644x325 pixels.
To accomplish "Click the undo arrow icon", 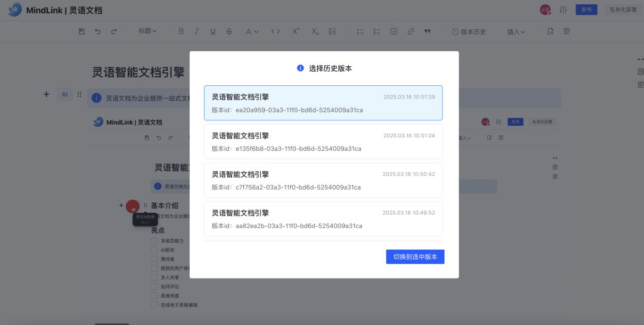I will pyautogui.click(x=98, y=31).
